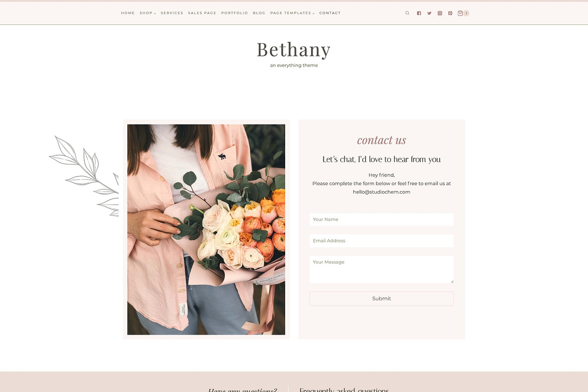Submit the contact form
The height and width of the screenshot is (392, 588).
coord(382,299)
